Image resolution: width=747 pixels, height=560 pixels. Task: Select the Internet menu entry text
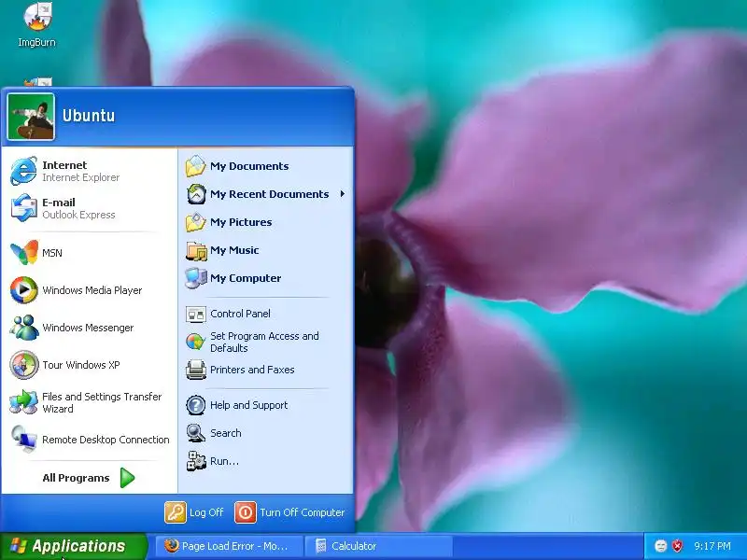[x=64, y=165]
